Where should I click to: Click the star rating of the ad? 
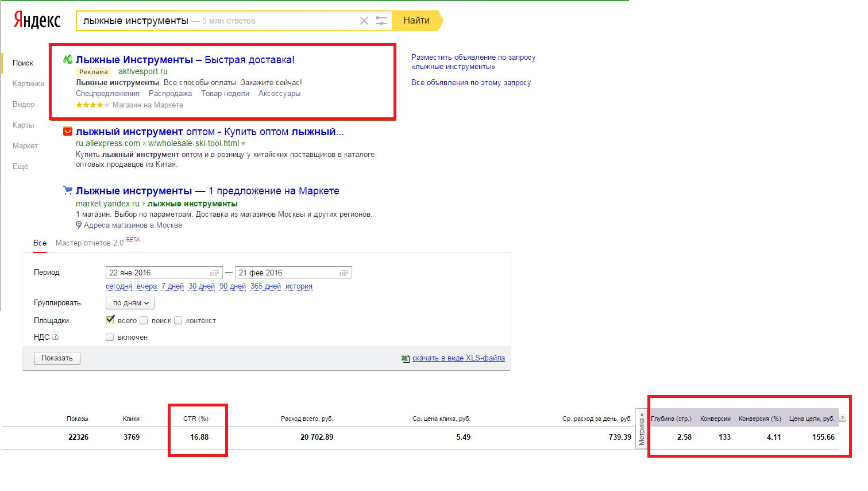pyautogui.click(x=92, y=105)
